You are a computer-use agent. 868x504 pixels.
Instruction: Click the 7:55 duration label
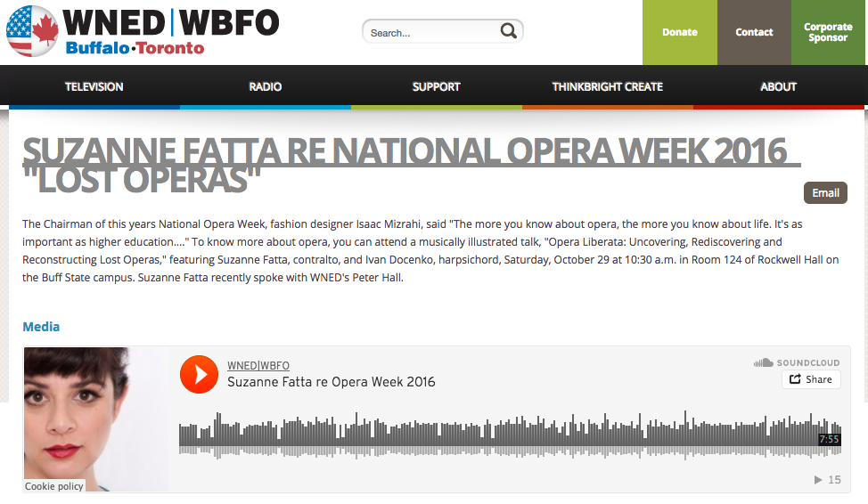tap(830, 439)
